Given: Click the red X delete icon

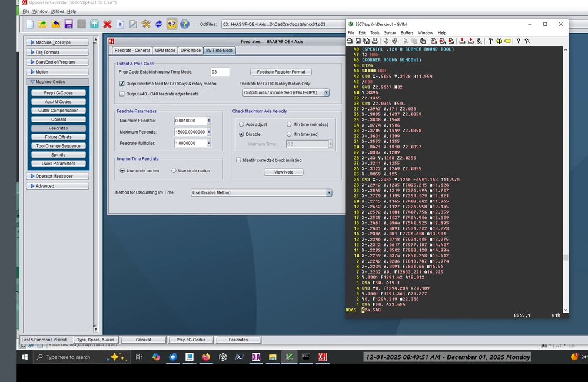Looking at the screenshot, I should pos(107,24).
